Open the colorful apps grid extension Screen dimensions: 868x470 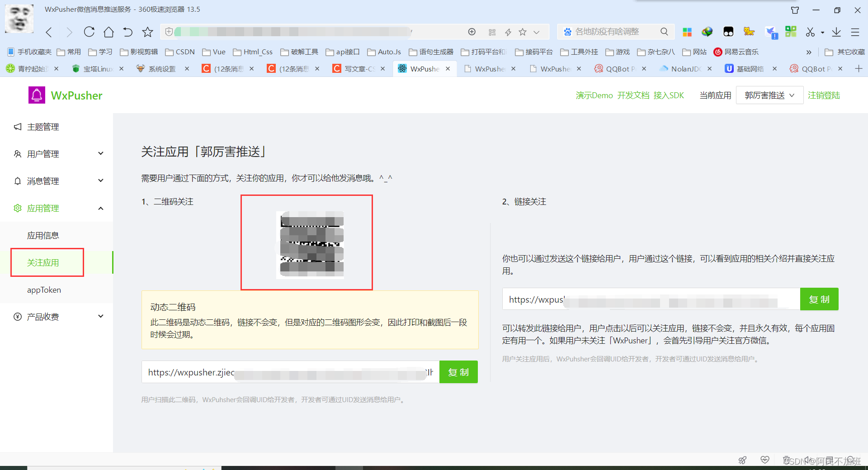click(687, 32)
